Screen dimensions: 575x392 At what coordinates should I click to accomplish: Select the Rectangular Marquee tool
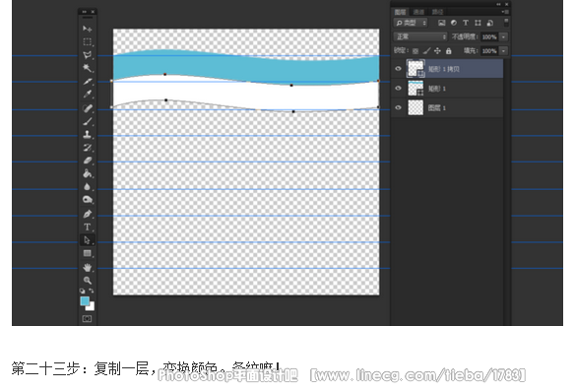(x=87, y=41)
